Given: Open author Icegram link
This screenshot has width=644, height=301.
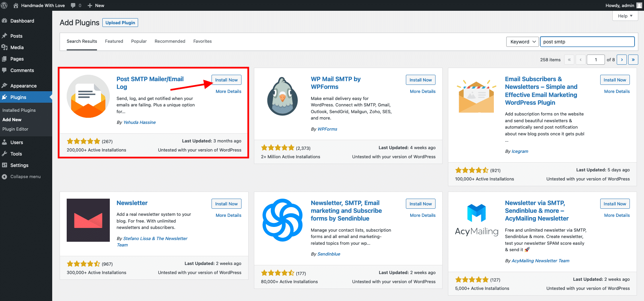Looking at the screenshot, I should coord(520,151).
